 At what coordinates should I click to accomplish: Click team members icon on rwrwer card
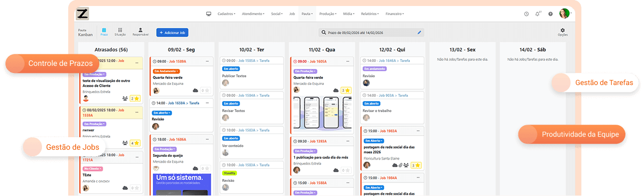click(x=125, y=143)
